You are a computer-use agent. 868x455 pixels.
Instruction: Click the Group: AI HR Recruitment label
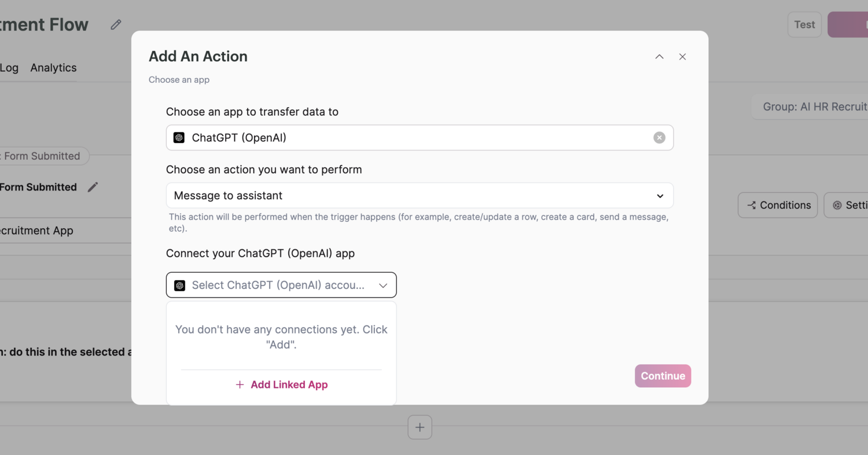[x=813, y=107]
